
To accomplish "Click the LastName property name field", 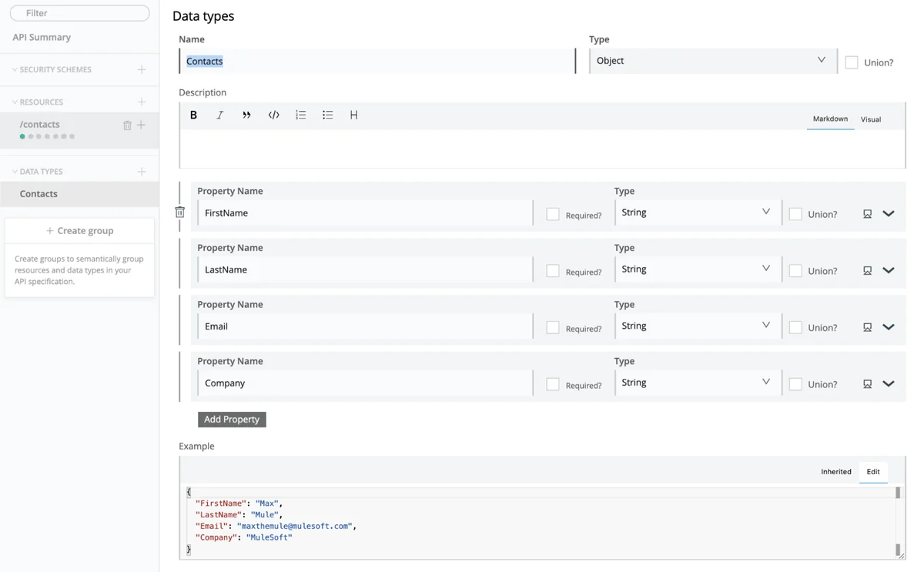I will [x=365, y=269].
